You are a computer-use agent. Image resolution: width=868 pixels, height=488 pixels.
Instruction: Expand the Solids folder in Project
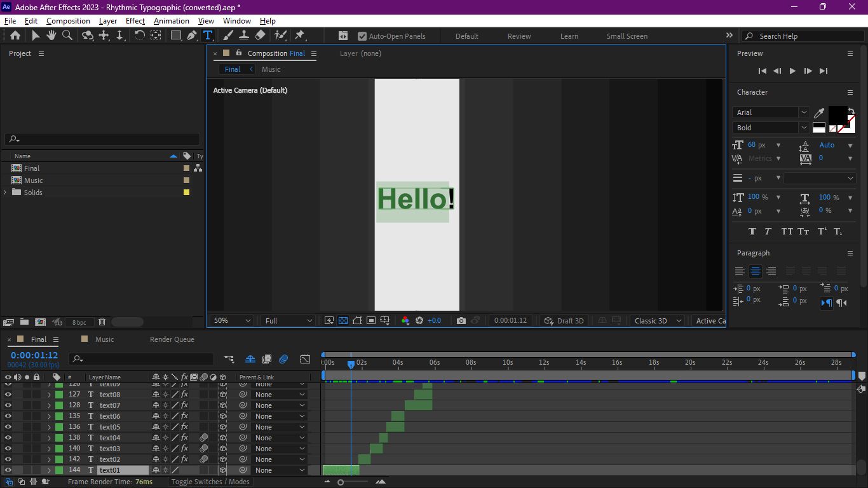pyautogui.click(x=6, y=193)
